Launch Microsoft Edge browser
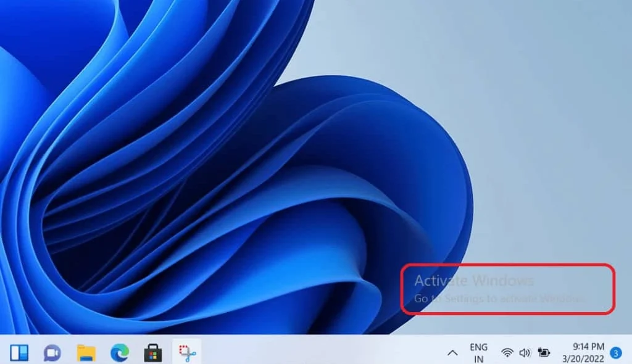 coord(119,353)
